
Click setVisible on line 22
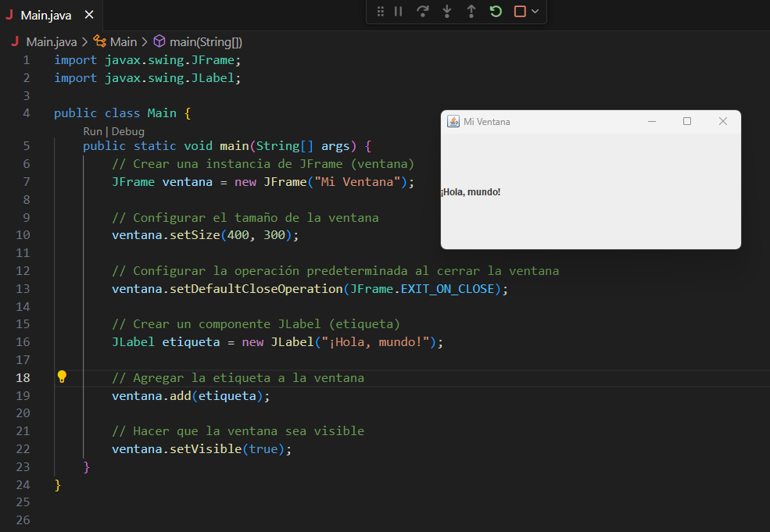point(206,449)
